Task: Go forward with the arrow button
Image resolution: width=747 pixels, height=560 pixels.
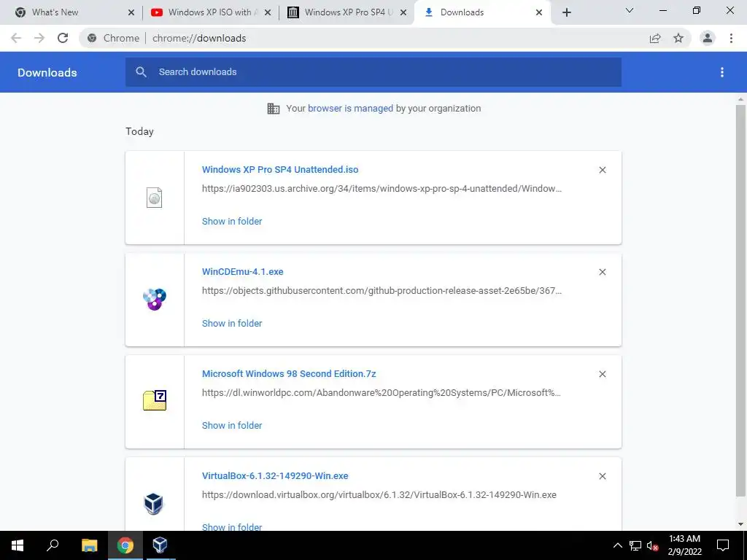Action: [39, 38]
